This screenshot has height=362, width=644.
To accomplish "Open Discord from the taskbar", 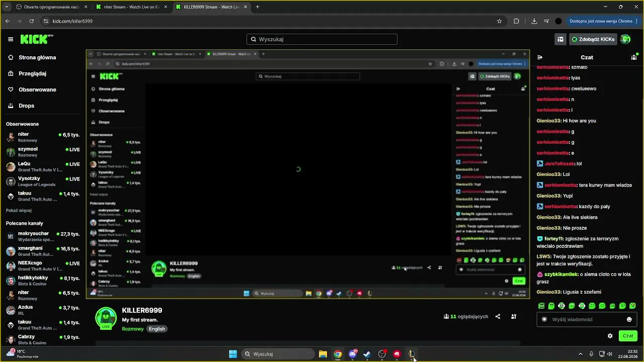I will 353,354.
